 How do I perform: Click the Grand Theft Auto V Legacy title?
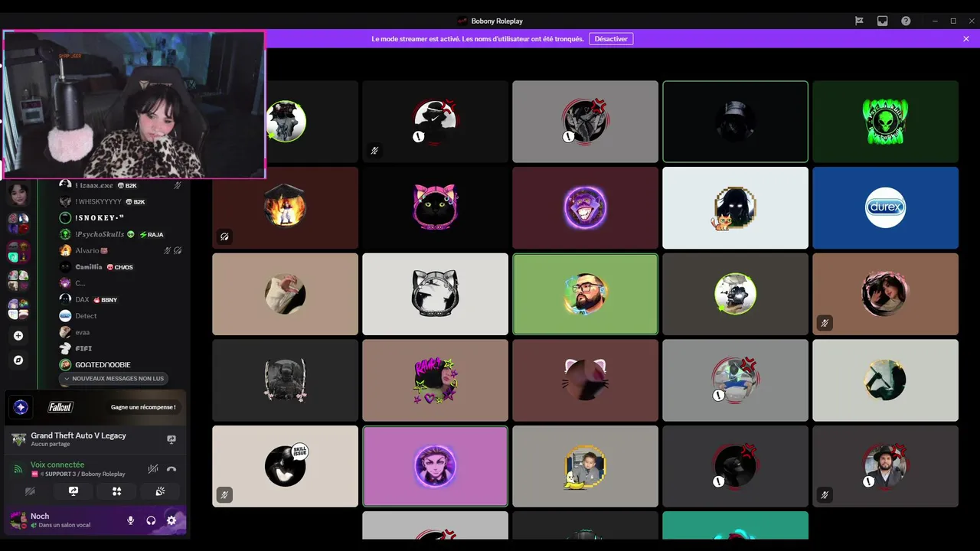pyautogui.click(x=78, y=435)
